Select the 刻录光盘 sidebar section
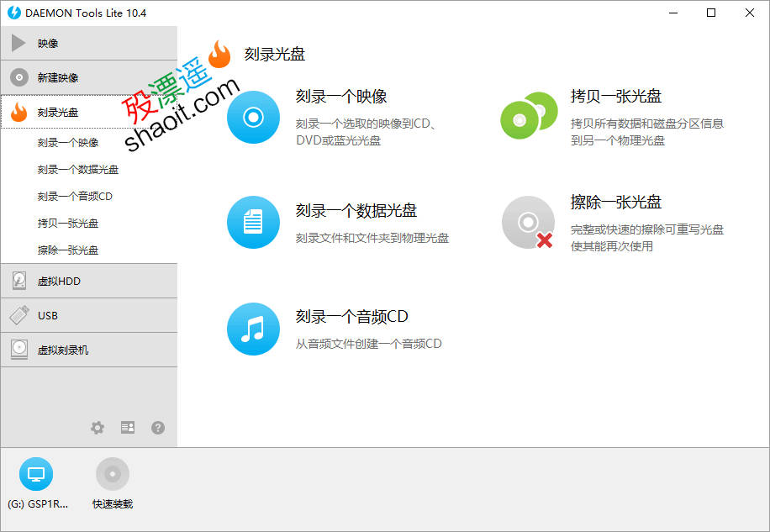The image size is (770, 532). (x=89, y=112)
